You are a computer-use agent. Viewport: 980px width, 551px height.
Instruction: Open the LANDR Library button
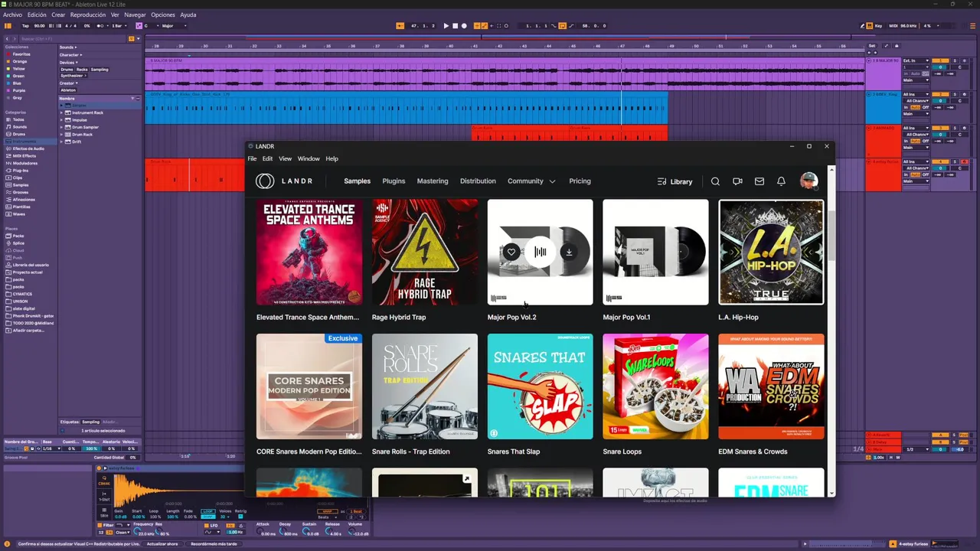[x=675, y=181]
